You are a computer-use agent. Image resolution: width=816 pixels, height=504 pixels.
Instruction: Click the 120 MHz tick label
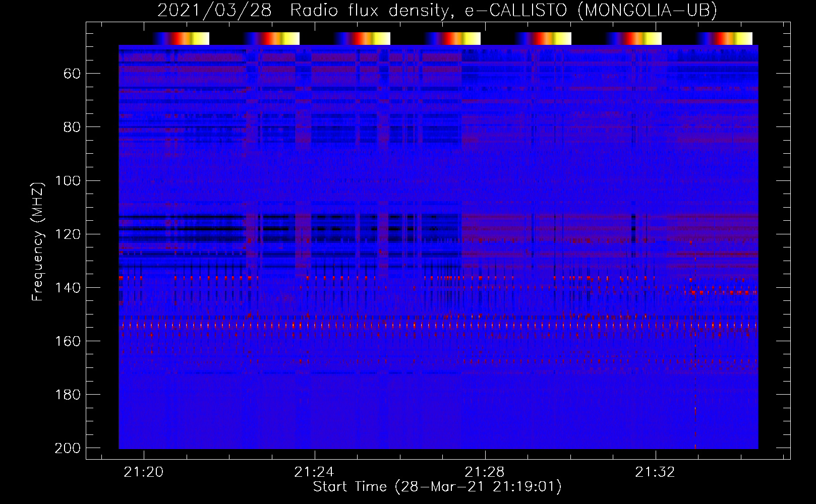pos(68,234)
